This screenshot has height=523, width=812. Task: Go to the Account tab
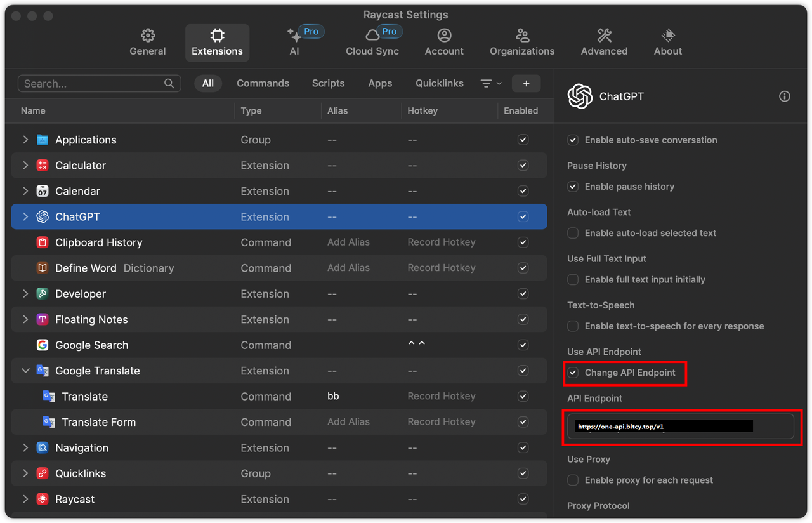point(444,42)
